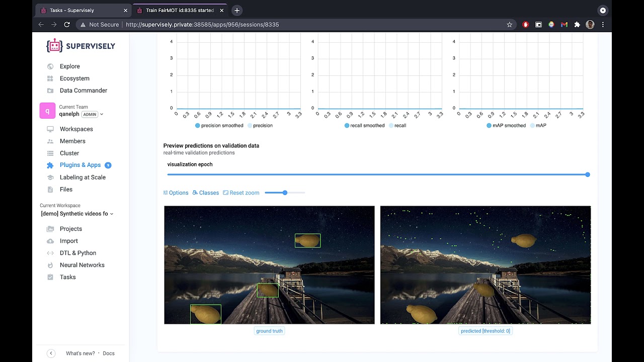Reload the page in browser
This screenshot has height=362, width=644.
pyautogui.click(x=67, y=24)
